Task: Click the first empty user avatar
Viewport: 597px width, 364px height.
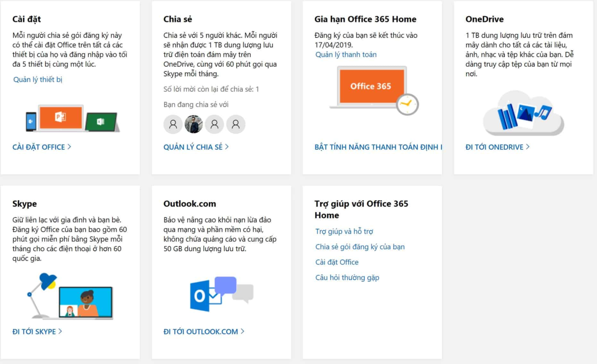Action: pos(173,124)
